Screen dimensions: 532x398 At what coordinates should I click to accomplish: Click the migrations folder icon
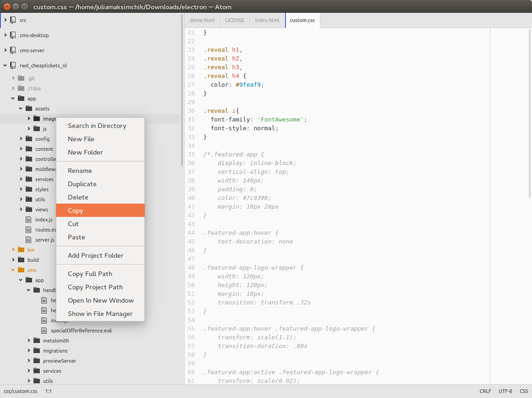(x=37, y=351)
